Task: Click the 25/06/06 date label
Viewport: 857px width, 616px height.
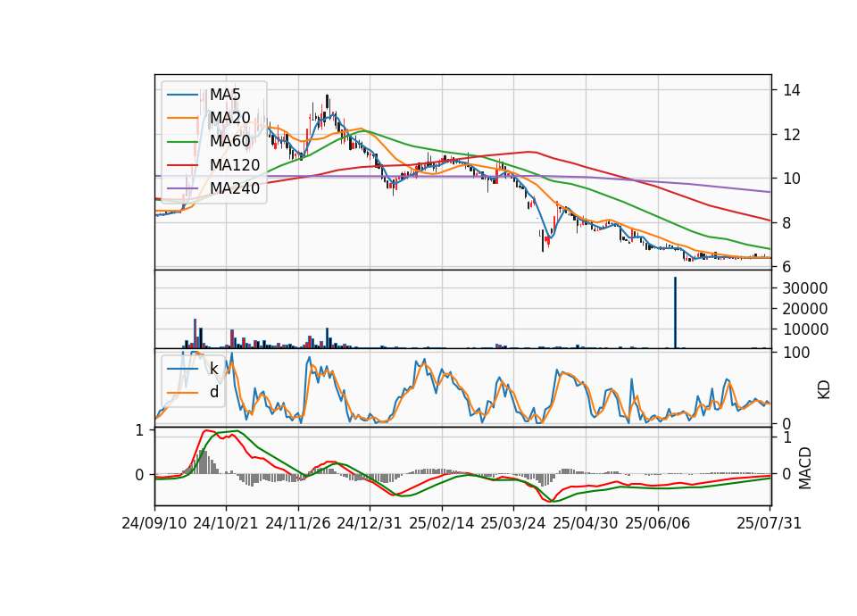Action: [658, 523]
